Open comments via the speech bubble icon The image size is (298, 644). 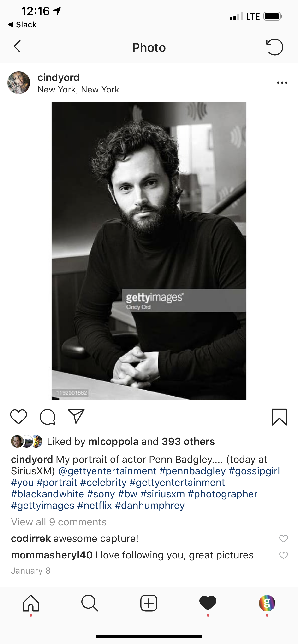47,417
